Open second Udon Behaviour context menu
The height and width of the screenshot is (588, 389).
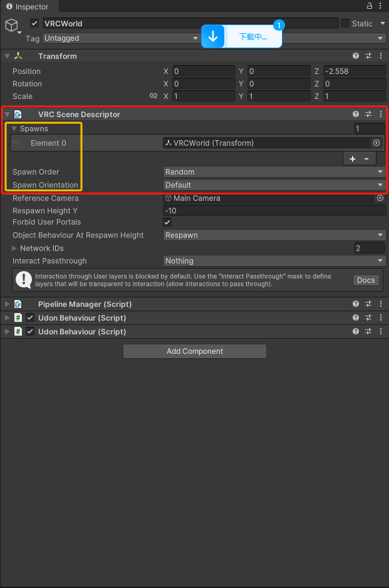click(x=381, y=331)
